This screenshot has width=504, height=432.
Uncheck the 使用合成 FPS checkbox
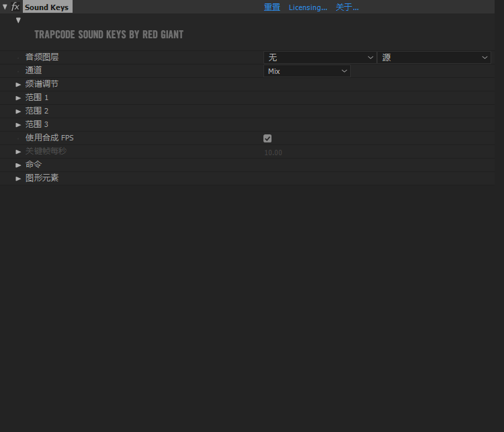(x=267, y=138)
